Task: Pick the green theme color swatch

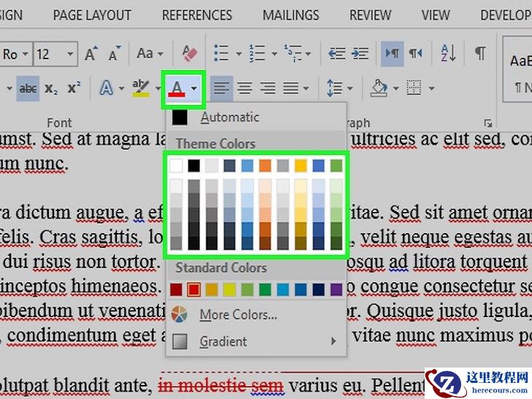Action: [336, 166]
